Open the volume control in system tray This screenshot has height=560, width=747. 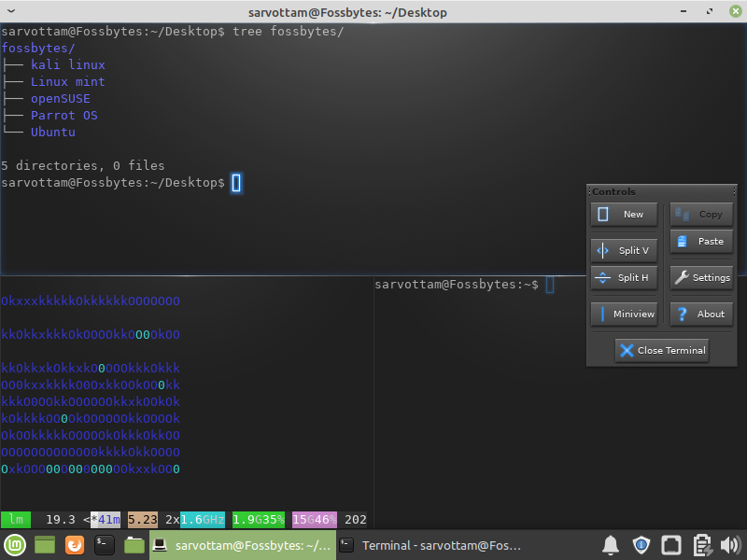click(x=730, y=545)
